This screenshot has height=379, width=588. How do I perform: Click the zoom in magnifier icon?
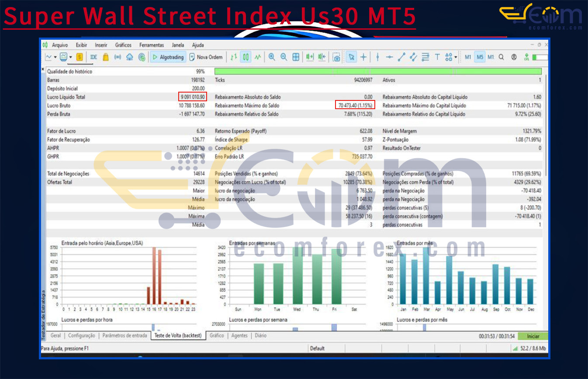pyautogui.click(x=272, y=57)
